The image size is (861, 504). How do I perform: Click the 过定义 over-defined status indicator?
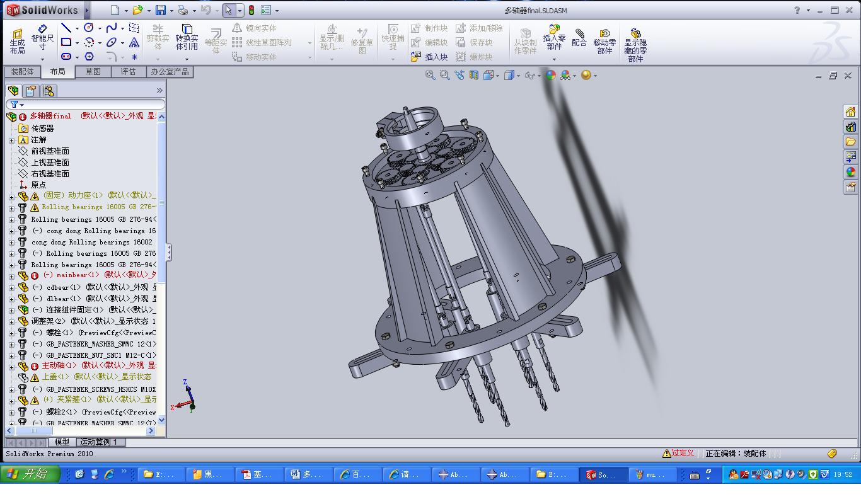(x=678, y=453)
